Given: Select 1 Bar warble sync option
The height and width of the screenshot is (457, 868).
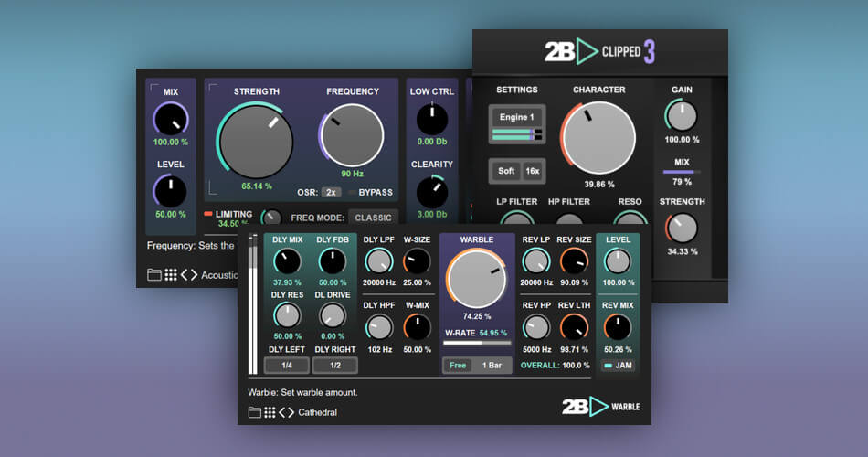Looking at the screenshot, I should tap(492, 365).
